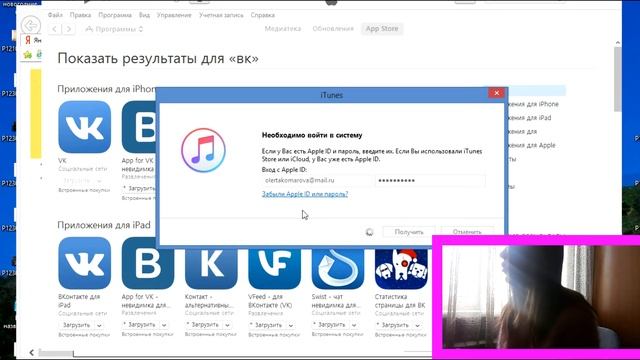Expand Загрузить dropdown arrow for Статистика страницы

click(x=417, y=325)
